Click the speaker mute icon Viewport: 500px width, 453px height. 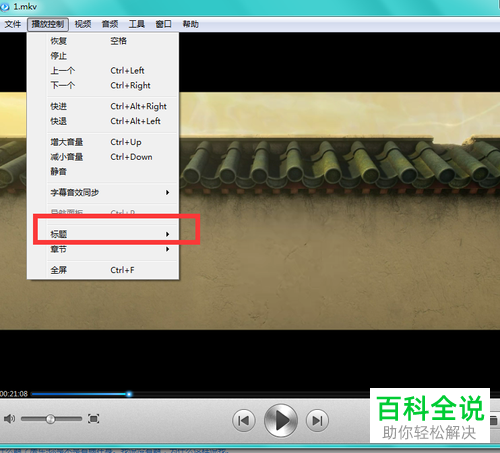(9, 418)
